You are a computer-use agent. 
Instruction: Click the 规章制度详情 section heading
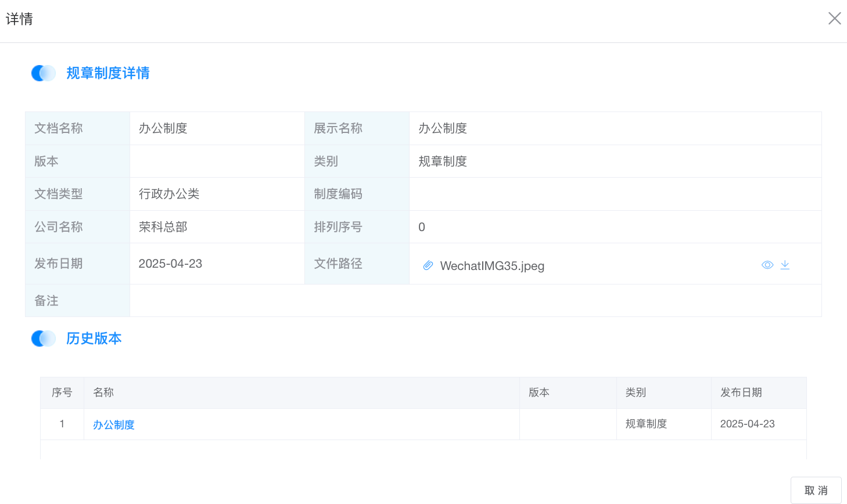pyautogui.click(x=108, y=73)
